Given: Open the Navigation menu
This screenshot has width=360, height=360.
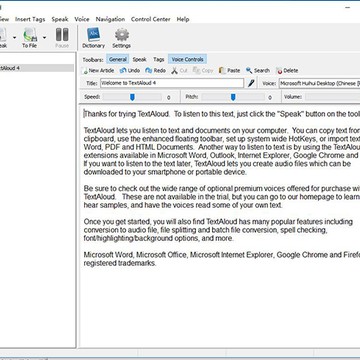Looking at the screenshot, I should point(110,19).
